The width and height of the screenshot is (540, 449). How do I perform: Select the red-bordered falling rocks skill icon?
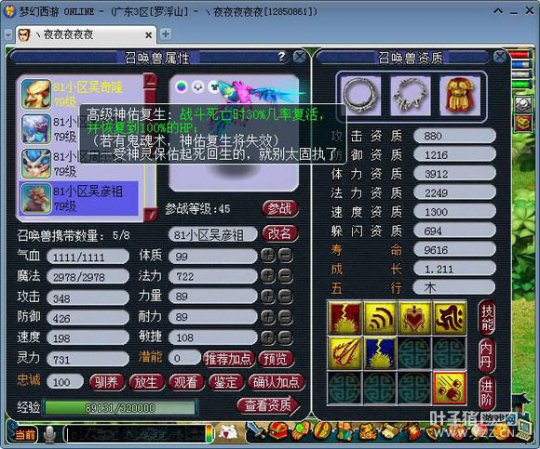coord(450,387)
